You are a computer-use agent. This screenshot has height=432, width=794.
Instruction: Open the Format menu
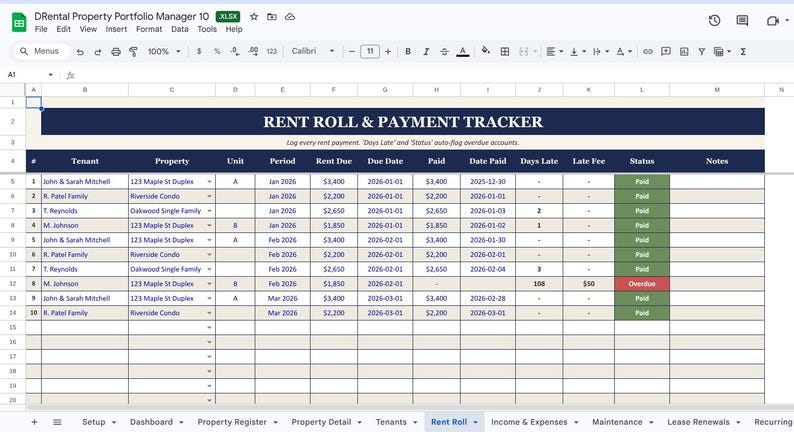149,29
